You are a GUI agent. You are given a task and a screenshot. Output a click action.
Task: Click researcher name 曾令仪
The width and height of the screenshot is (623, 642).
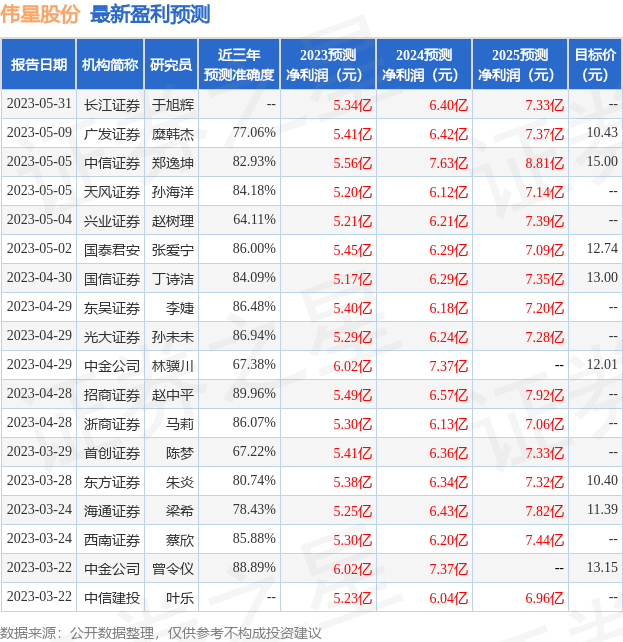point(172,570)
